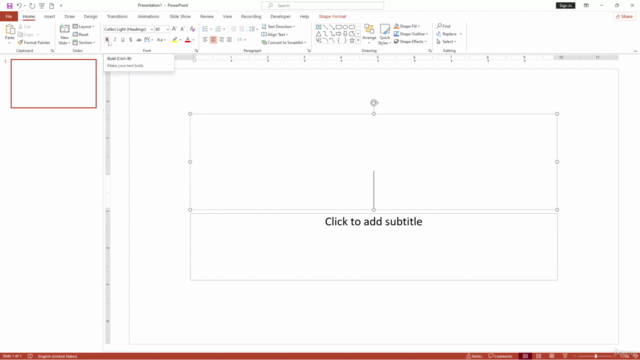Viewport: 640px width, 360px height.
Task: Switch to Animations tab
Action: coord(148,17)
